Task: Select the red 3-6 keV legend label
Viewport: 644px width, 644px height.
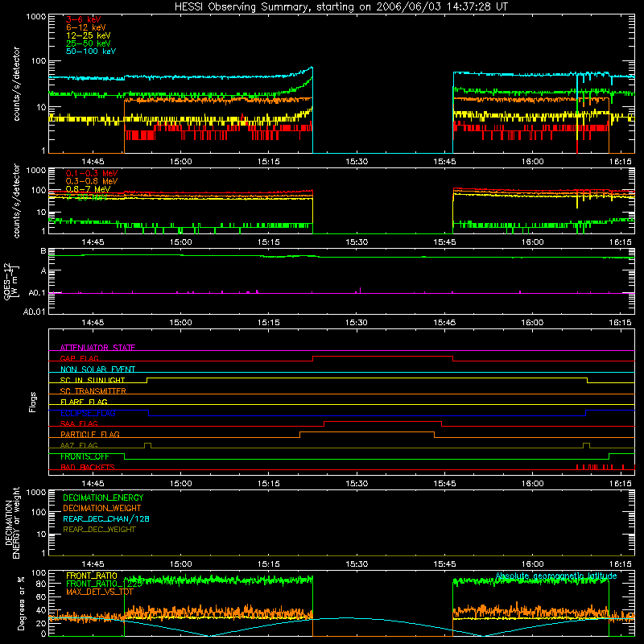Action: (x=84, y=19)
